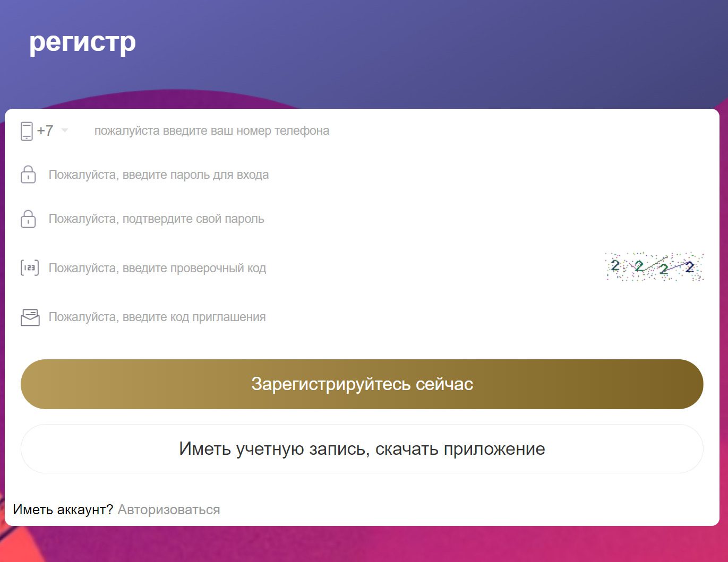The image size is (728, 562).
Task: Open the Авторизоваться link
Action: (x=169, y=509)
